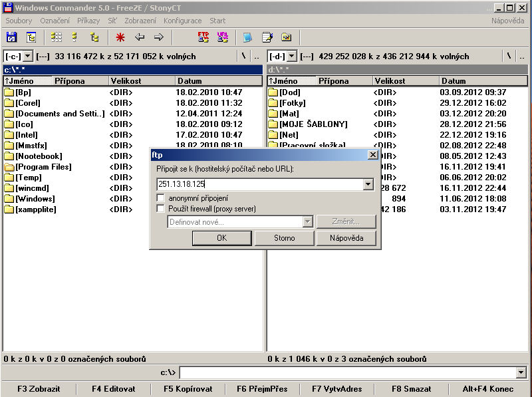Image resolution: width=532 pixels, height=397 pixels.
Task: Select the [Fotky] folder icon in right panel
Action: tap(273, 103)
